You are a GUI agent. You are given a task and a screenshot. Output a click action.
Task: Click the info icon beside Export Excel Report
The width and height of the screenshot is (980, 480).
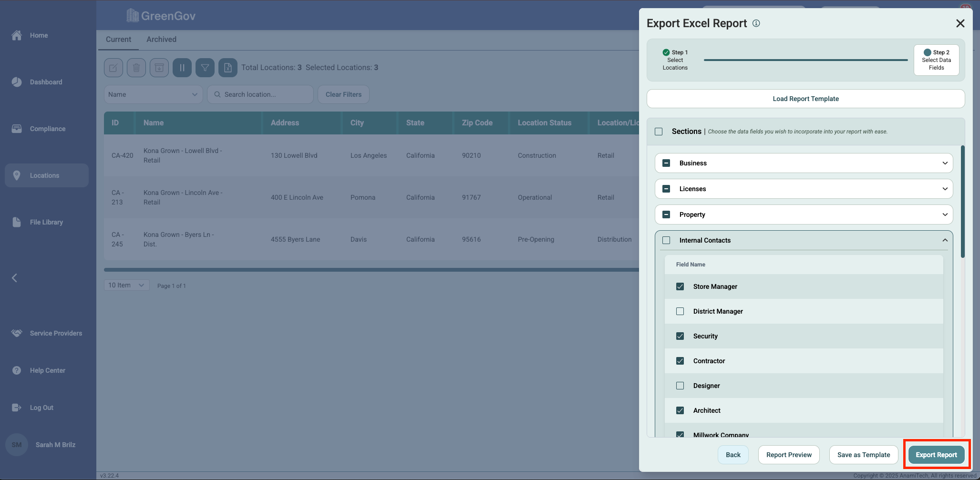pos(756,23)
